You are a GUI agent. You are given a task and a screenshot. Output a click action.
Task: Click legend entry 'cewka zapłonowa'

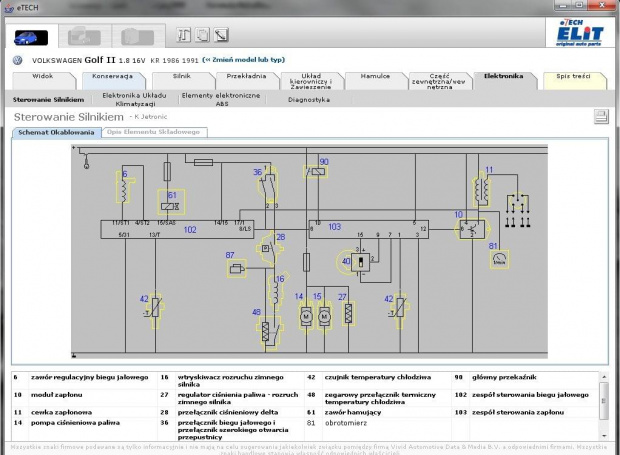tap(61, 412)
